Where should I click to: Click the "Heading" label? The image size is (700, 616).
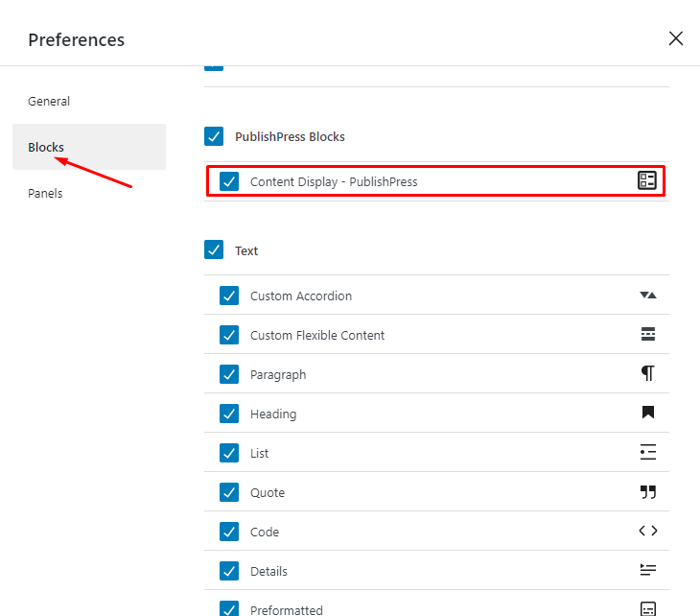pos(273,415)
